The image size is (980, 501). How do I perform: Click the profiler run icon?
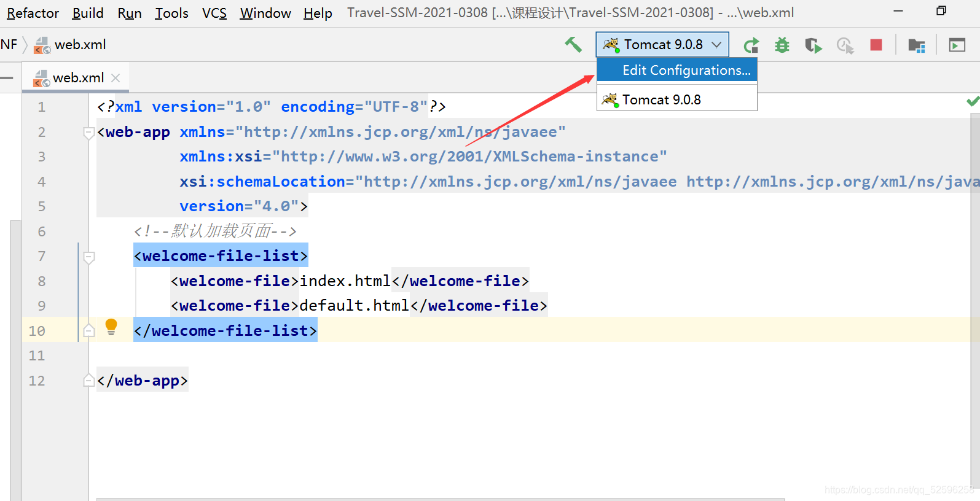845,45
